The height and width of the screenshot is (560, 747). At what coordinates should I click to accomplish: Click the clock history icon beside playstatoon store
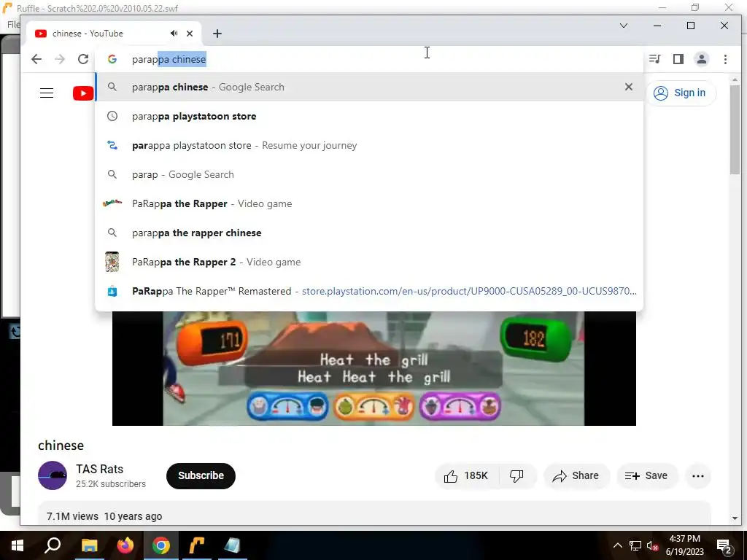pos(112,116)
